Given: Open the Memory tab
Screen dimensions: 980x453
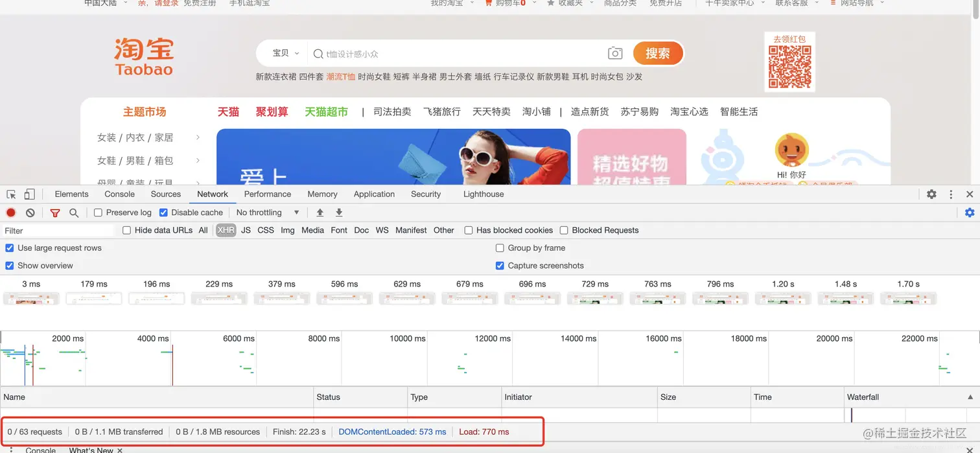Looking at the screenshot, I should 322,194.
